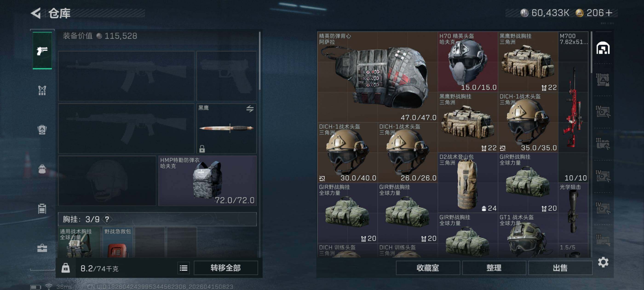
Task: Select the D2战术登山包 backpack item
Action: point(468,183)
